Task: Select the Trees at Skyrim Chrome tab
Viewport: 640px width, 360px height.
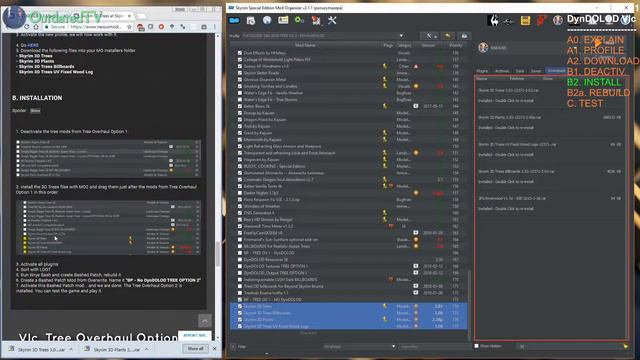Action: click(104, 16)
